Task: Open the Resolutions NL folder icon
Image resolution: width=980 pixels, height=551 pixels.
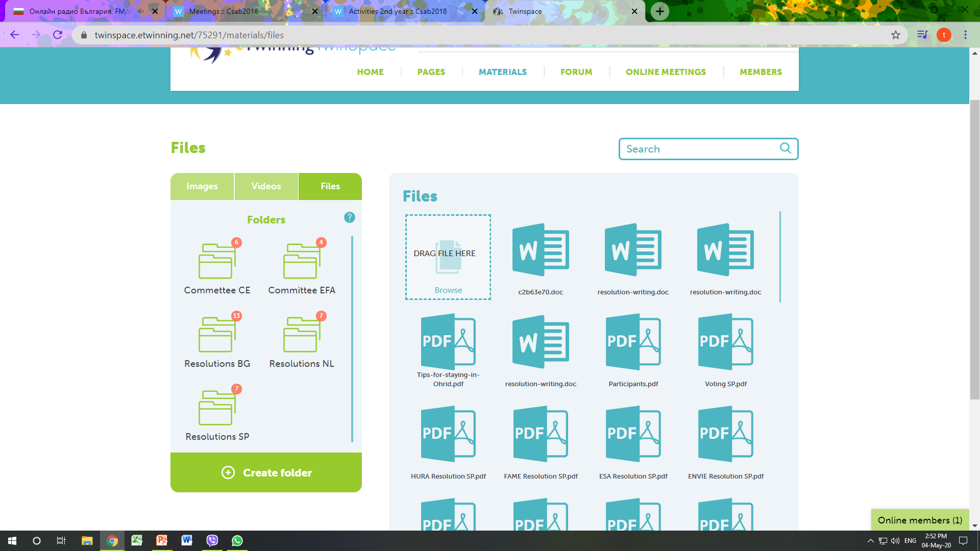Action: click(x=302, y=334)
